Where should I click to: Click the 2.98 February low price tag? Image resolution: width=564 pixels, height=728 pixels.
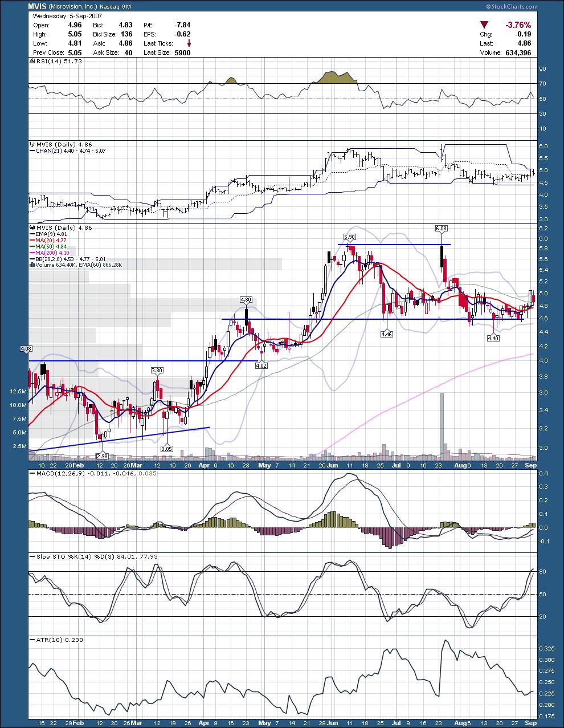tap(103, 456)
